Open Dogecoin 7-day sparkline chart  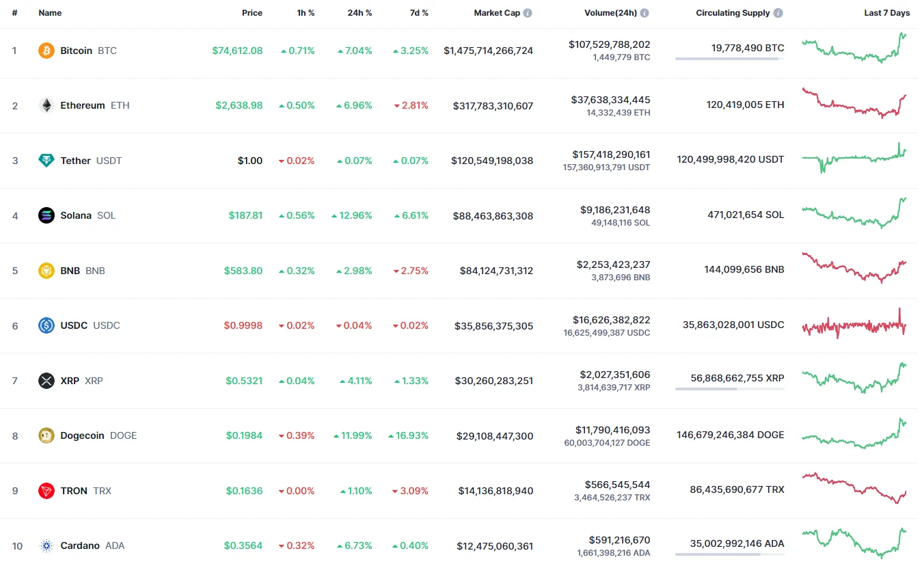(854, 433)
